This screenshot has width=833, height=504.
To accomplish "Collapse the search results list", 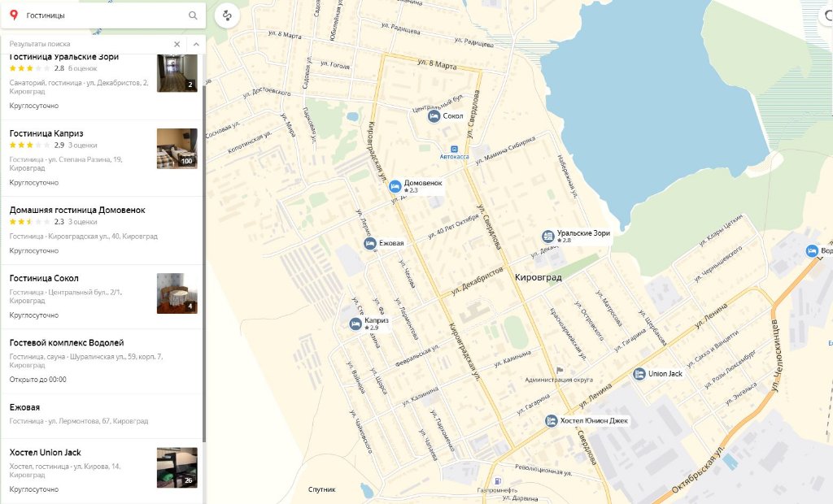I will point(196,44).
